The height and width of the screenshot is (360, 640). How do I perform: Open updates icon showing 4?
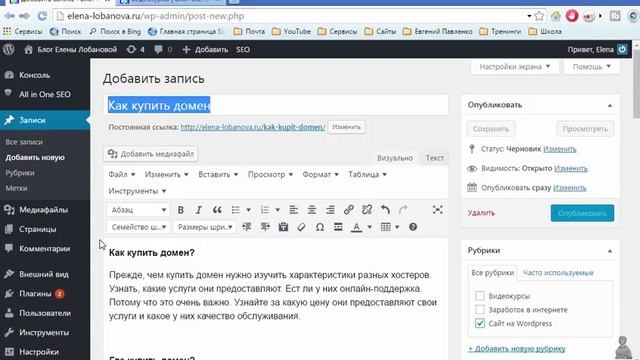point(136,49)
